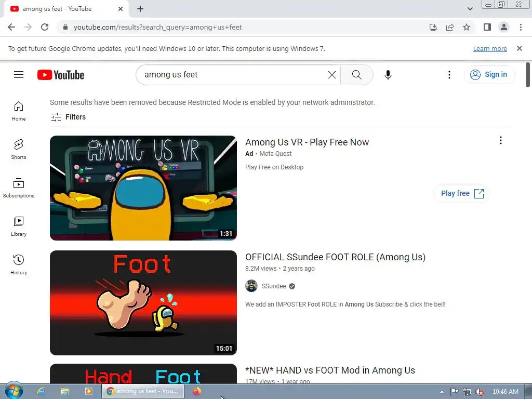The image size is (532, 399).
Task: Click the Play free button
Action: click(x=461, y=194)
